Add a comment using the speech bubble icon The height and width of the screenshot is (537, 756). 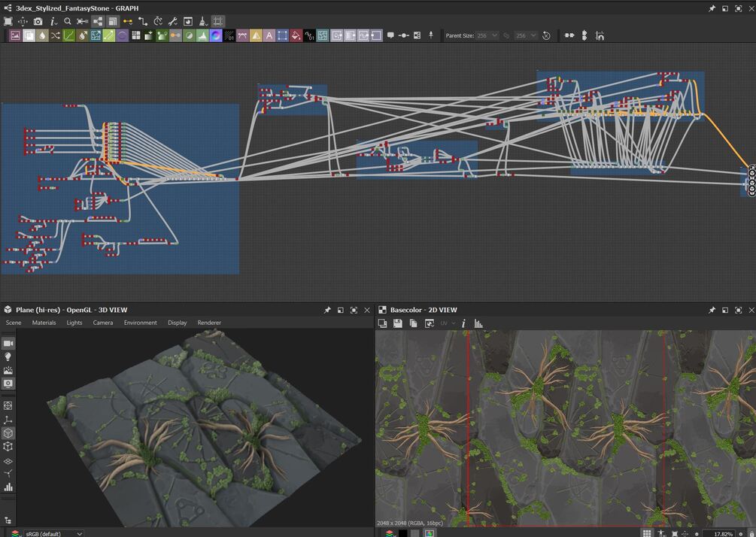pyautogui.click(x=390, y=35)
